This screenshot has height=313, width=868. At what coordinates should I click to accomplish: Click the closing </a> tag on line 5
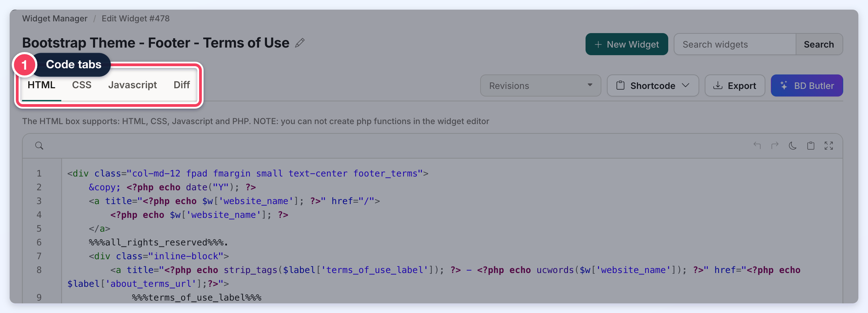point(100,229)
